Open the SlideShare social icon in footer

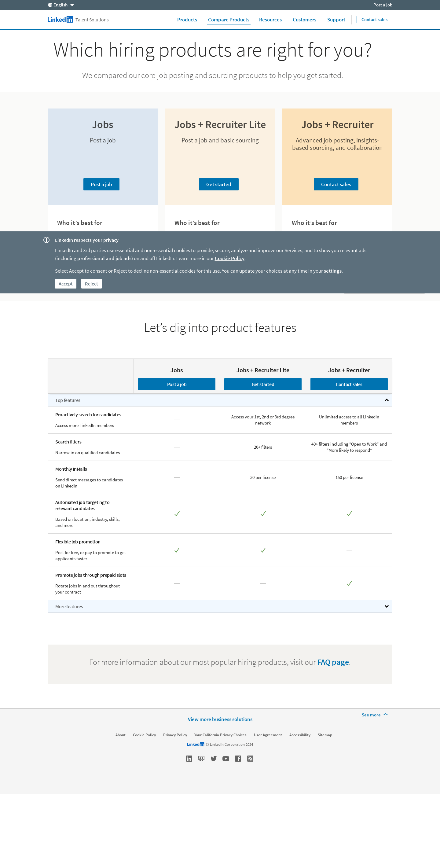pos(201,759)
